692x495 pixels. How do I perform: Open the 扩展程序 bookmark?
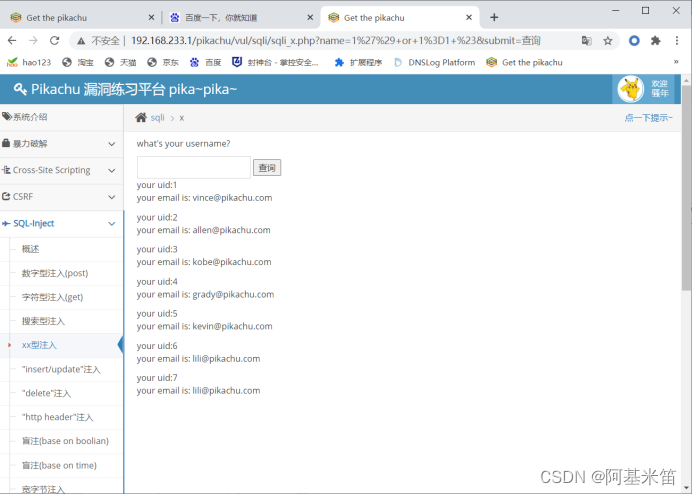358,62
